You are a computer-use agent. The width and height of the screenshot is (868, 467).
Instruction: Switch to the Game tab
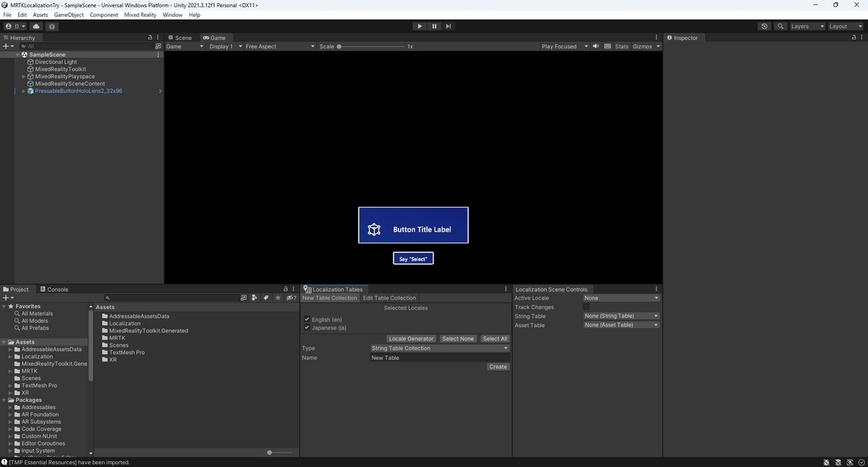click(x=214, y=38)
